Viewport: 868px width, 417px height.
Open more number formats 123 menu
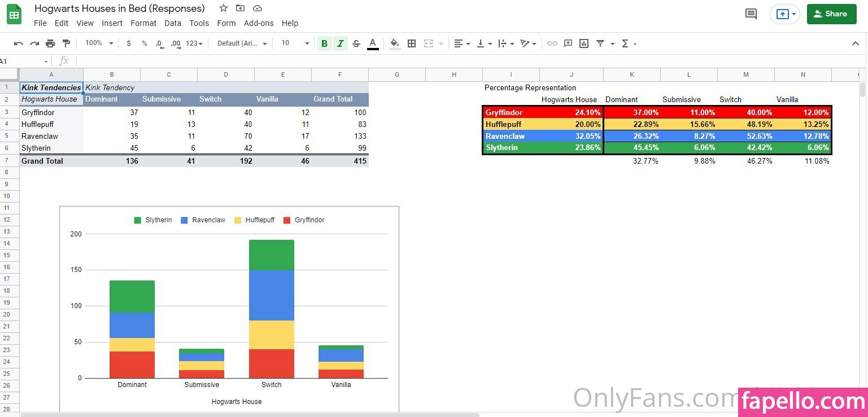[194, 43]
